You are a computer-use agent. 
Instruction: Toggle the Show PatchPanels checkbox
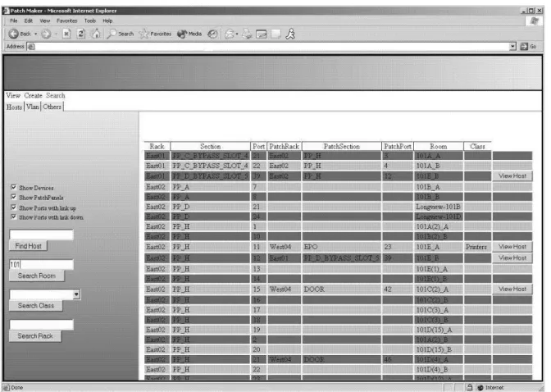pyautogui.click(x=14, y=197)
